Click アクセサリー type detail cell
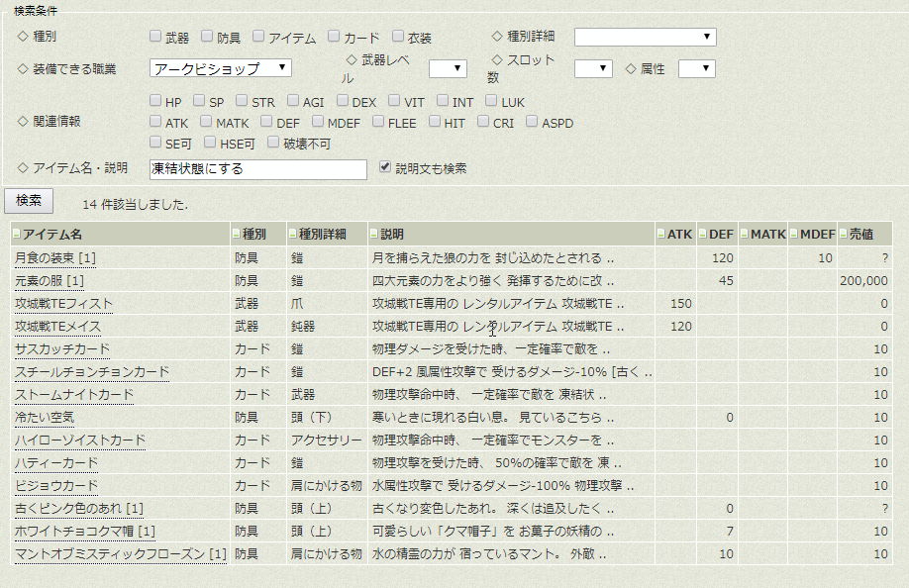The image size is (909, 588). [x=327, y=441]
